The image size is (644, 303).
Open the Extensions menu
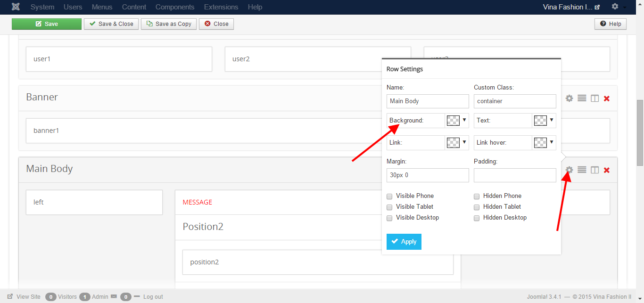click(x=221, y=7)
